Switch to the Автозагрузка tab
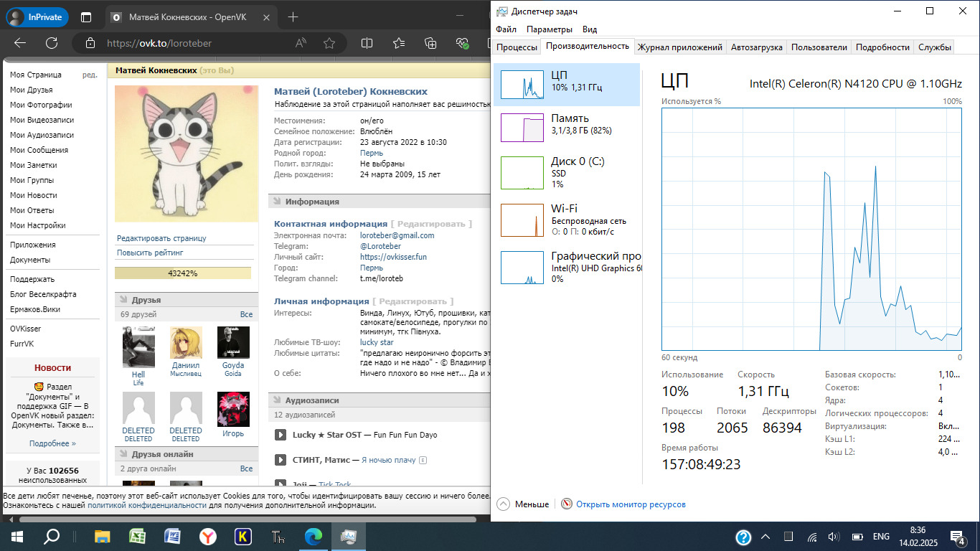980x551 pixels. pos(756,47)
